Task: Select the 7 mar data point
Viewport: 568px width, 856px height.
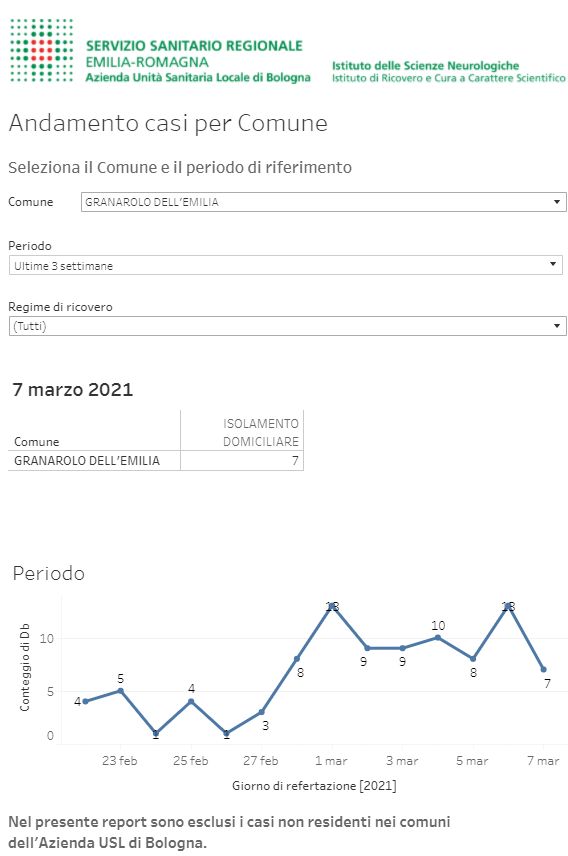Action: [x=543, y=669]
